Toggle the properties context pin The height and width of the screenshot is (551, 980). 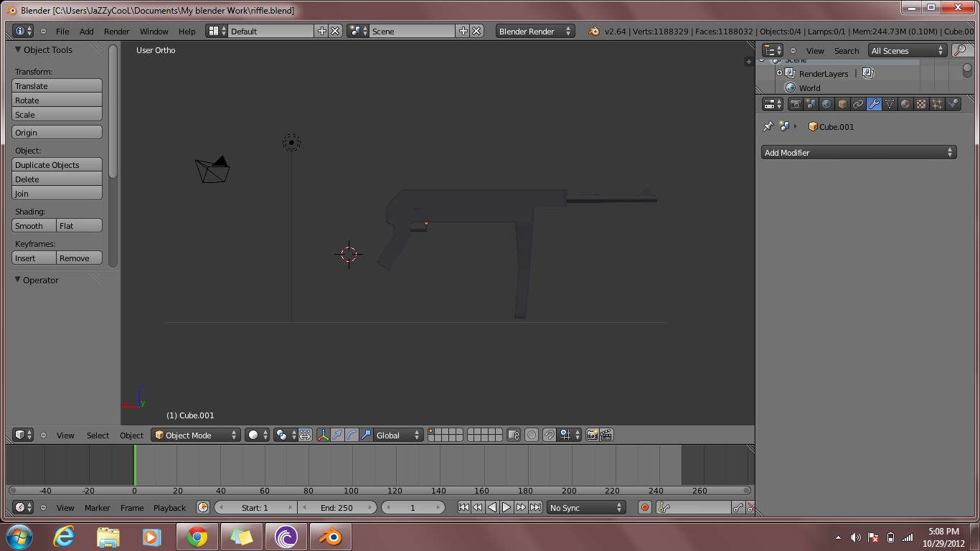click(768, 126)
